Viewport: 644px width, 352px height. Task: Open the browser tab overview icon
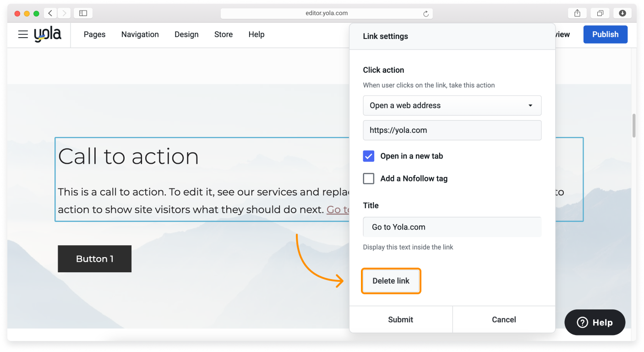click(600, 13)
